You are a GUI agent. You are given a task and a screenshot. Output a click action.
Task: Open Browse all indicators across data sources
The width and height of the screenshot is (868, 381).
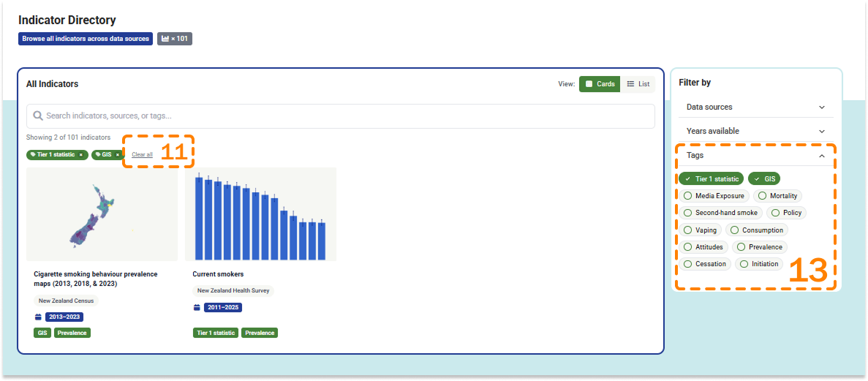coord(86,39)
